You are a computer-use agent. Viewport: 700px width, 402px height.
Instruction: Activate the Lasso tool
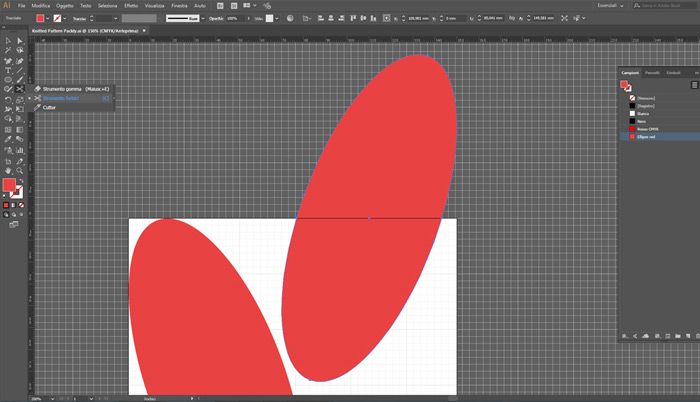[20, 50]
